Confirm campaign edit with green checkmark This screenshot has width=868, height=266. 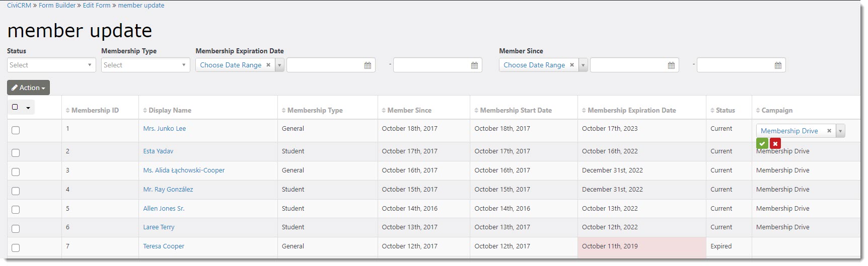[762, 144]
